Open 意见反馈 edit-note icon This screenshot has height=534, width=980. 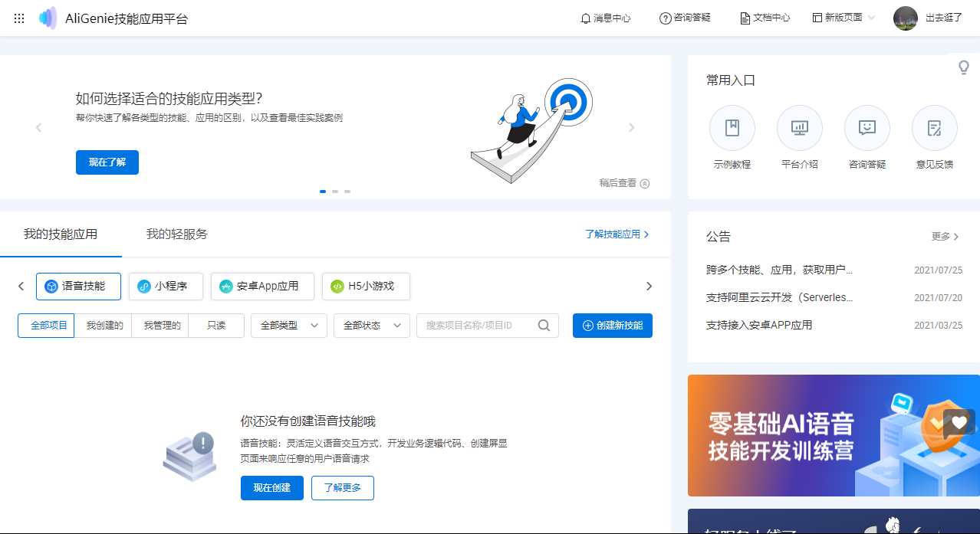click(x=935, y=128)
